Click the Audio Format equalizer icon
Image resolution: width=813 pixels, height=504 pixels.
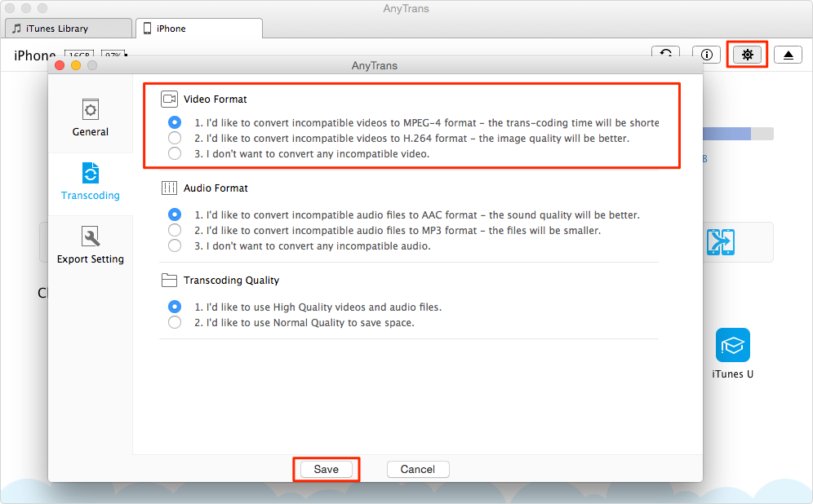point(169,188)
